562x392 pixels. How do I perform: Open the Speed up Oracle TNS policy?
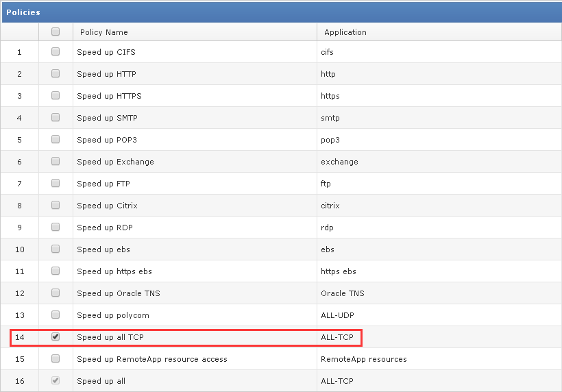(x=118, y=293)
